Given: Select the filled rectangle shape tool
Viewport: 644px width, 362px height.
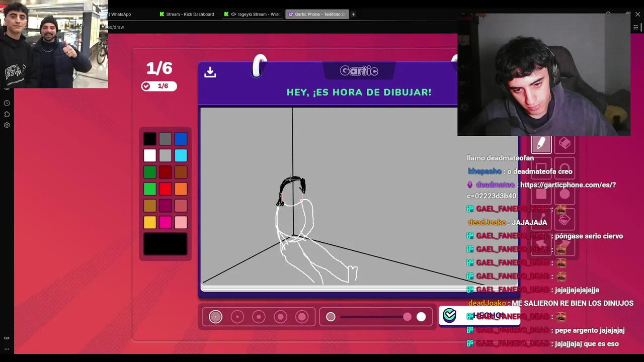Looking at the screenshot, I should tap(541, 194).
